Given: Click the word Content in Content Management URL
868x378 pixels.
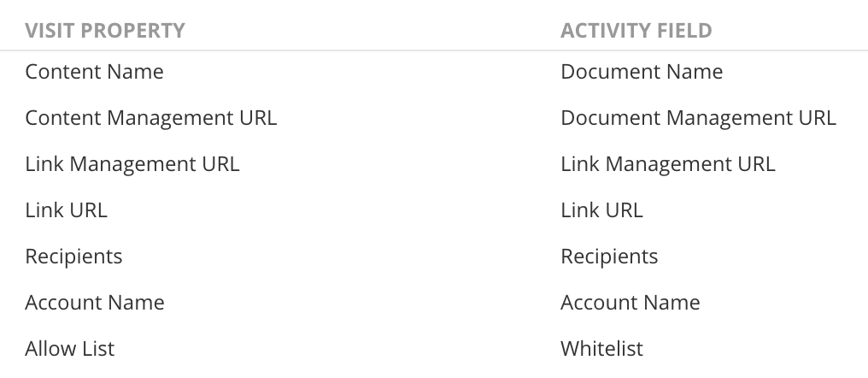Looking at the screenshot, I should pyautogui.click(x=63, y=117).
